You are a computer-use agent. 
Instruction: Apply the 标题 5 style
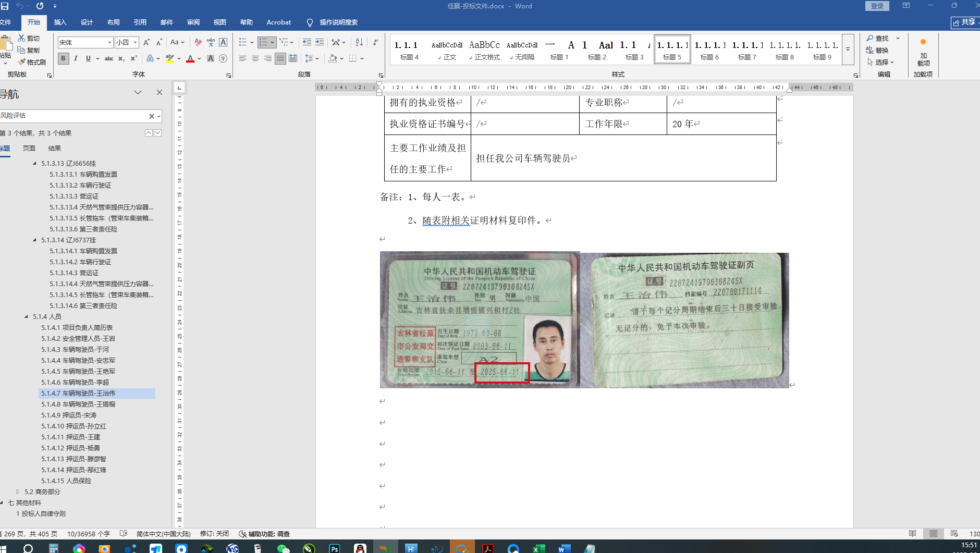(672, 50)
